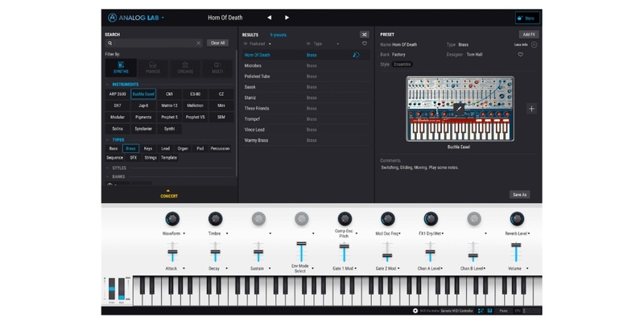Click the Ensemble style tag

[402, 64]
